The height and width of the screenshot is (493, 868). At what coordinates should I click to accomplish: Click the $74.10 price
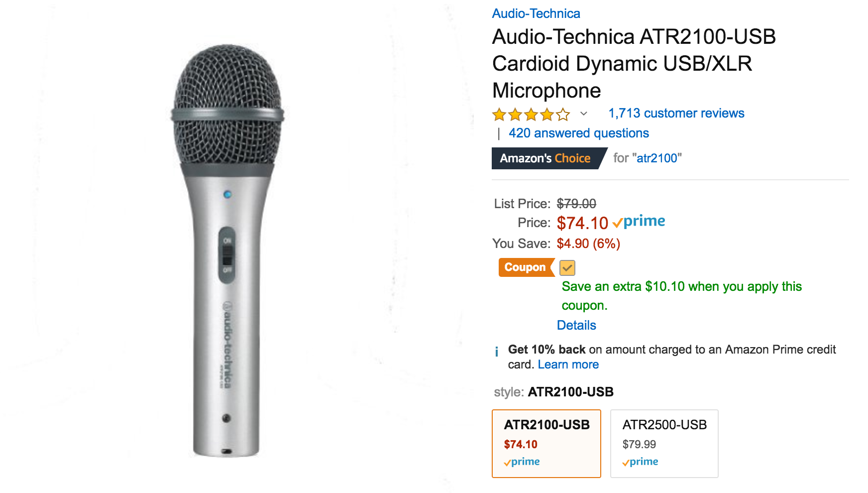tap(582, 223)
